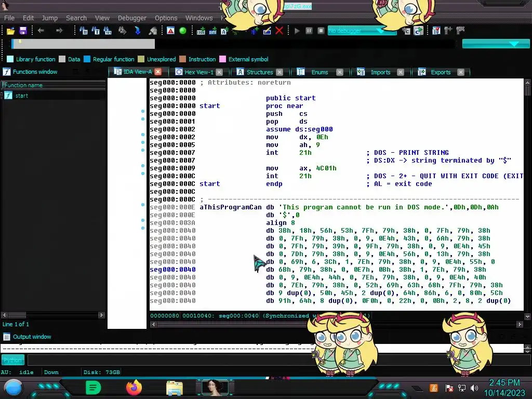Open the File menu
This screenshot has height=399, width=532.
coord(9,18)
